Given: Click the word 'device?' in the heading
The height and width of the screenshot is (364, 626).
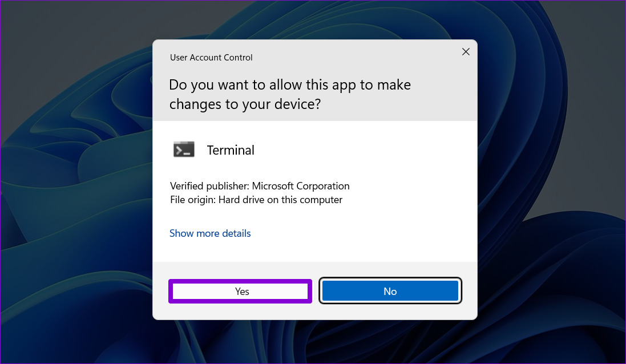Looking at the screenshot, I should [296, 104].
